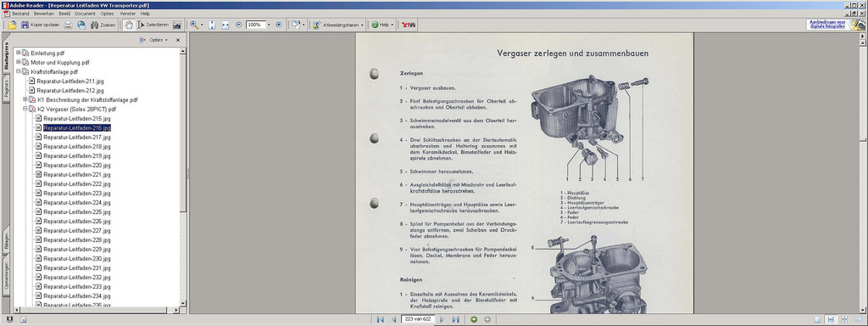Open zoom tool dropdown arrow
The height and width of the screenshot is (326, 868).
(202, 25)
